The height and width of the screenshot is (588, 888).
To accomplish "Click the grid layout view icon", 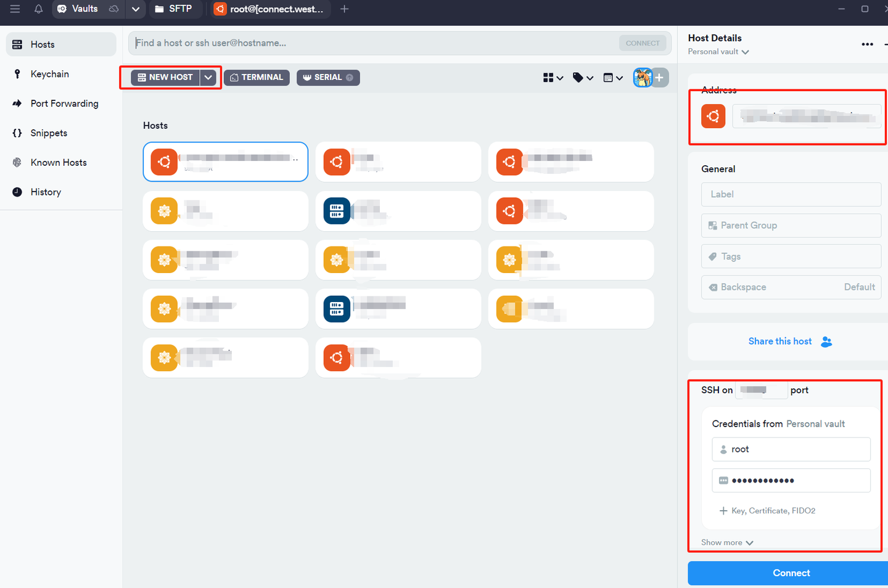I will [x=549, y=77].
